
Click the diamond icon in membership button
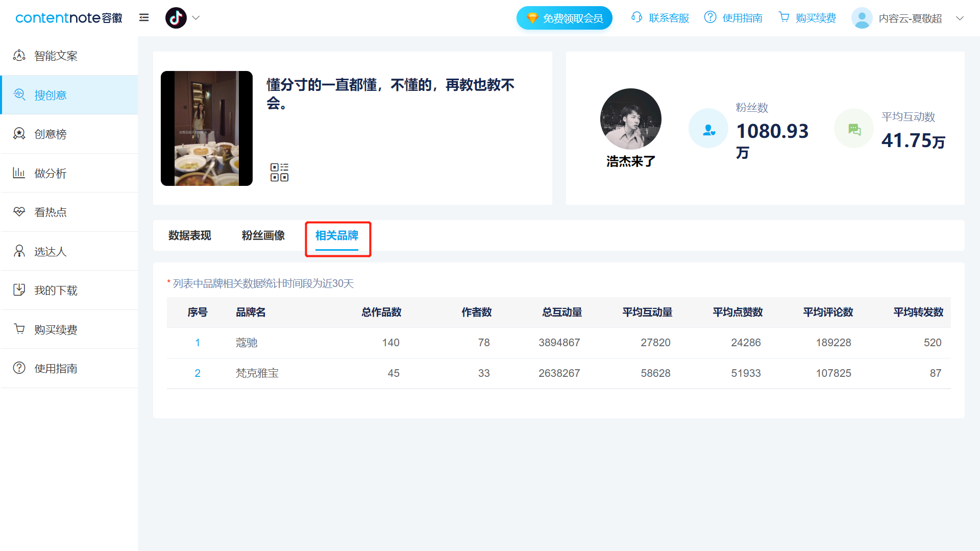(x=532, y=18)
